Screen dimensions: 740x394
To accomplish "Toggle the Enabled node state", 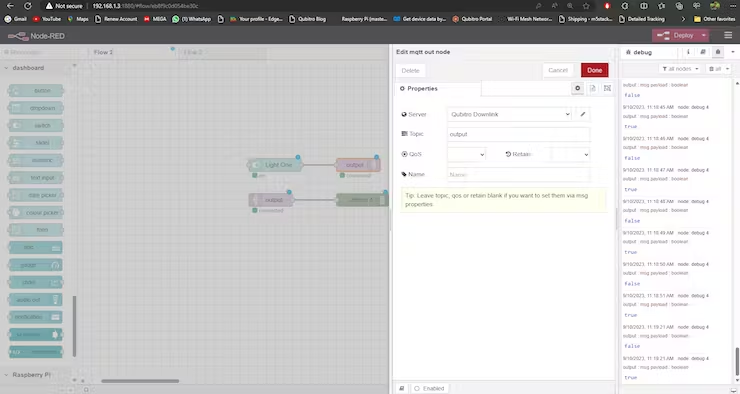I will click(429, 388).
